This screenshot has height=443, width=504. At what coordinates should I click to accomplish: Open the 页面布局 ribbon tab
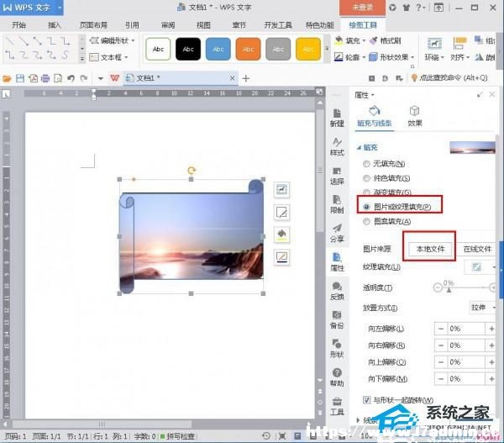click(93, 25)
